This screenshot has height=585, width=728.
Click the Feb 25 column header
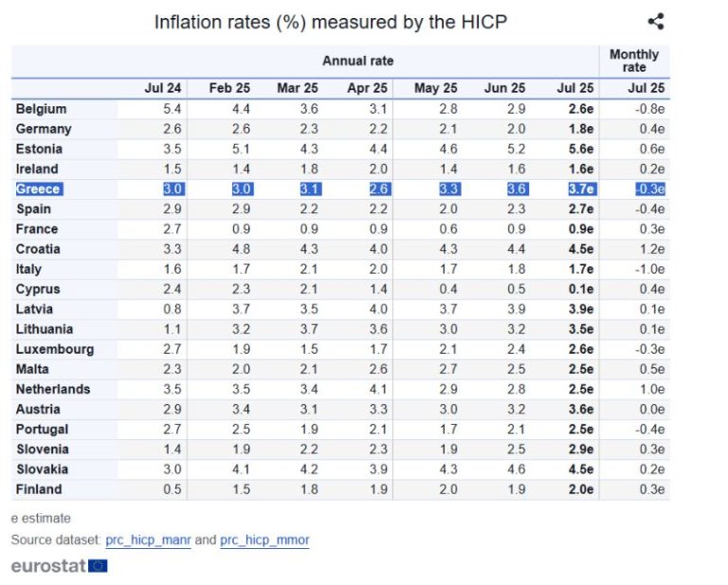pyautogui.click(x=228, y=88)
